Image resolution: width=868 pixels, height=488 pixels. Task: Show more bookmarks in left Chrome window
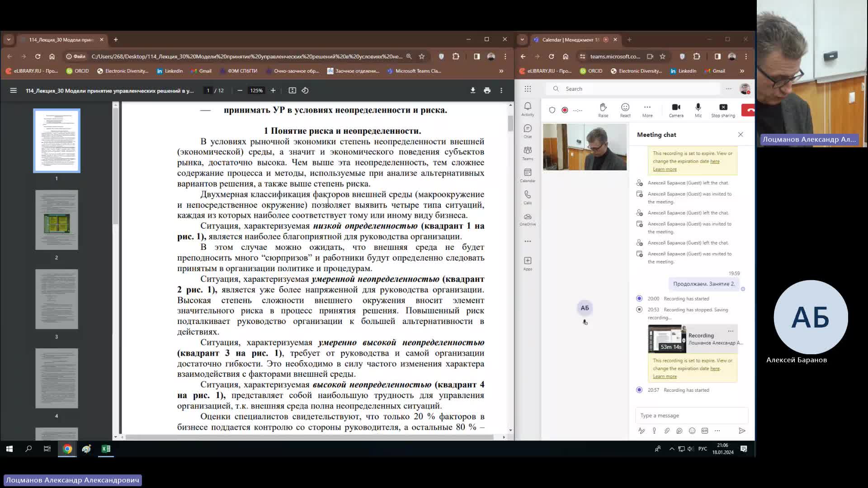click(501, 71)
